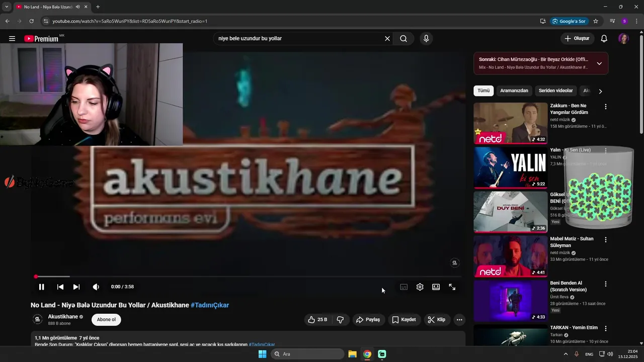
Task: Mute the video volume
Action: (96, 287)
